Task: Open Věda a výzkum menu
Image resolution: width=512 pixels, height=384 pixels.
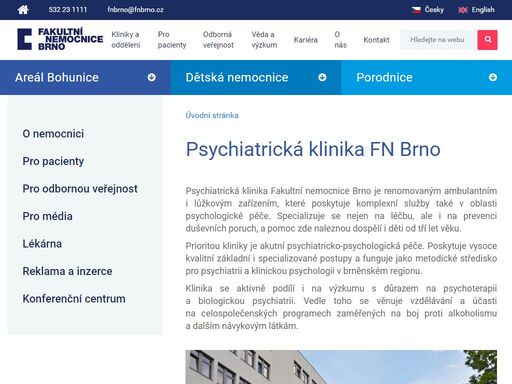Action: click(264, 40)
